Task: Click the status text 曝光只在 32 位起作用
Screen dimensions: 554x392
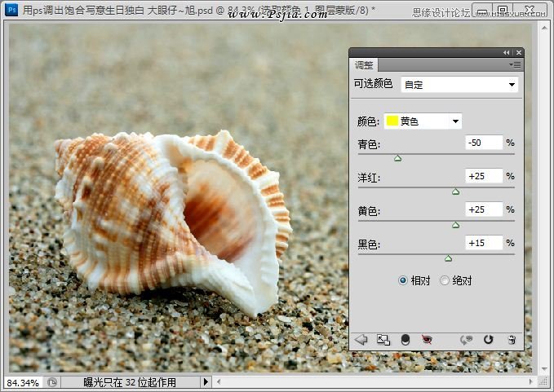Action: (x=130, y=382)
